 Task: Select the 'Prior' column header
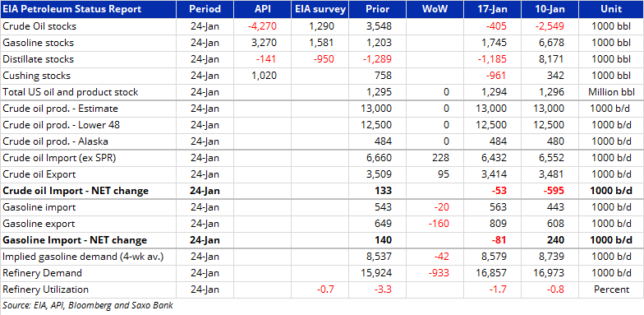coord(378,9)
